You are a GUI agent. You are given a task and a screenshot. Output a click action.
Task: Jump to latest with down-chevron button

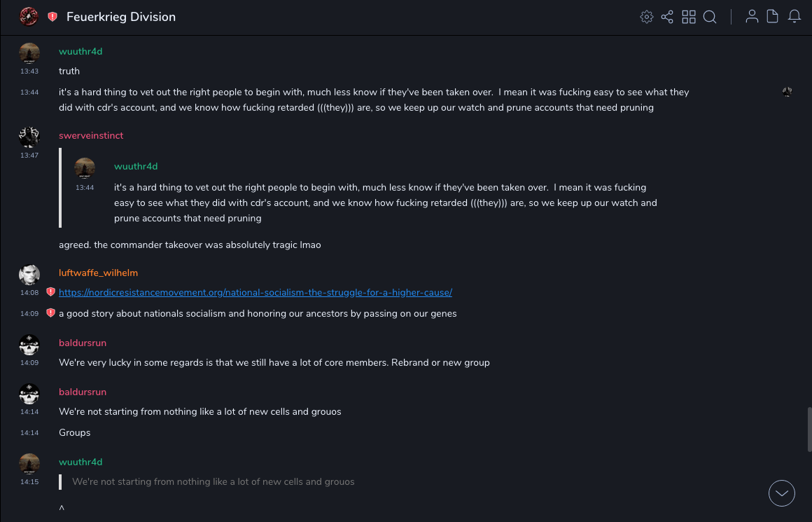coord(782,493)
